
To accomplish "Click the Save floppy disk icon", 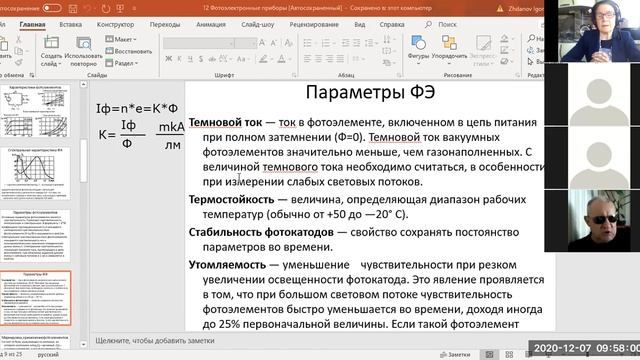I will [x=73, y=9].
